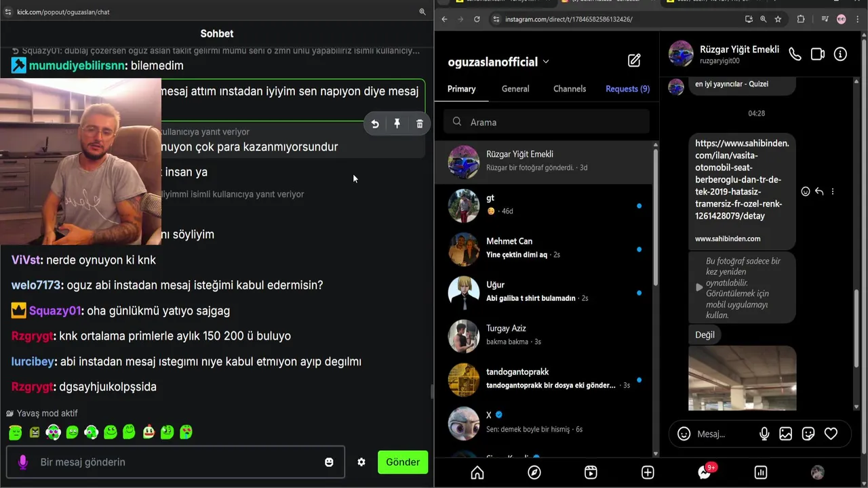Open browser three-dot menu

pyautogui.click(x=859, y=19)
